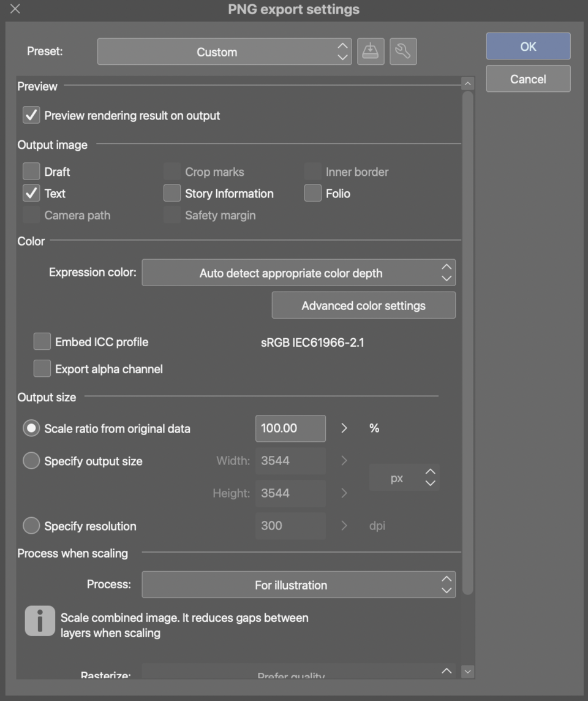Enable the Draft checkbox
The width and height of the screenshot is (588, 701).
[31, 172]
